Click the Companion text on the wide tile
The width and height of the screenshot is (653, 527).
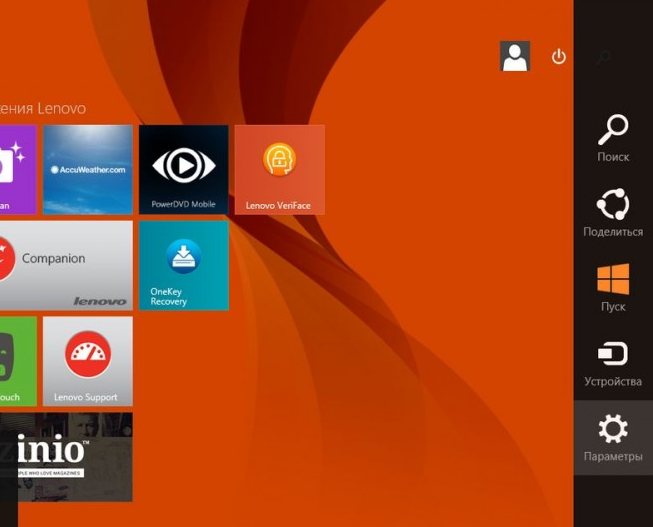53,258
